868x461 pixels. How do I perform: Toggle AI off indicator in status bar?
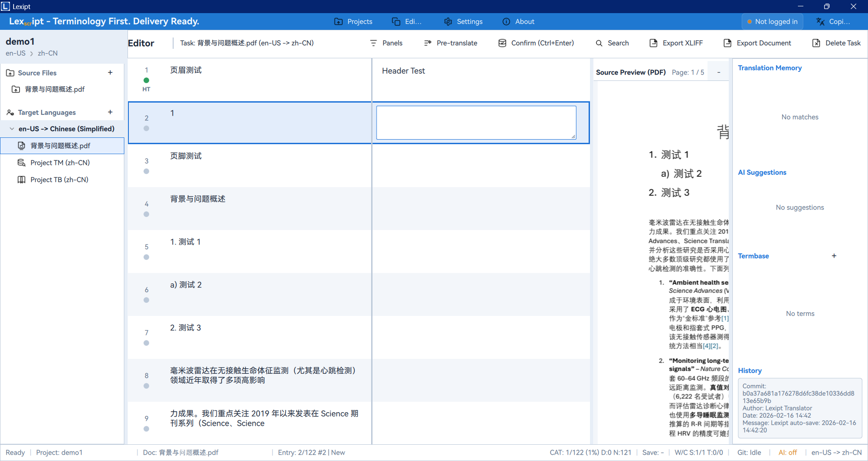click(788, 452)
